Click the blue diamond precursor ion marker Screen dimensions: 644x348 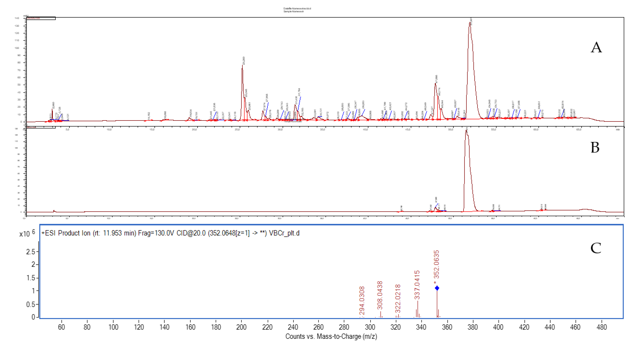pyautogui.click(x=437, y=288)
